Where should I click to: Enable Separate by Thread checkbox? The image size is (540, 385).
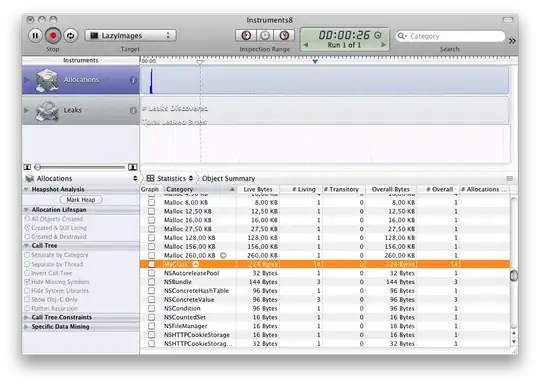pyautogui.click(x=27, y=264)
